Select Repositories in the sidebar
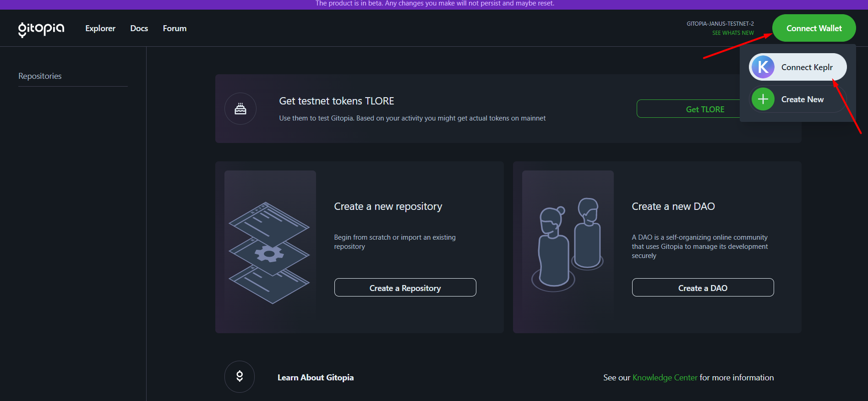Viewport: 868px width, 401px height. pos(40,76)
